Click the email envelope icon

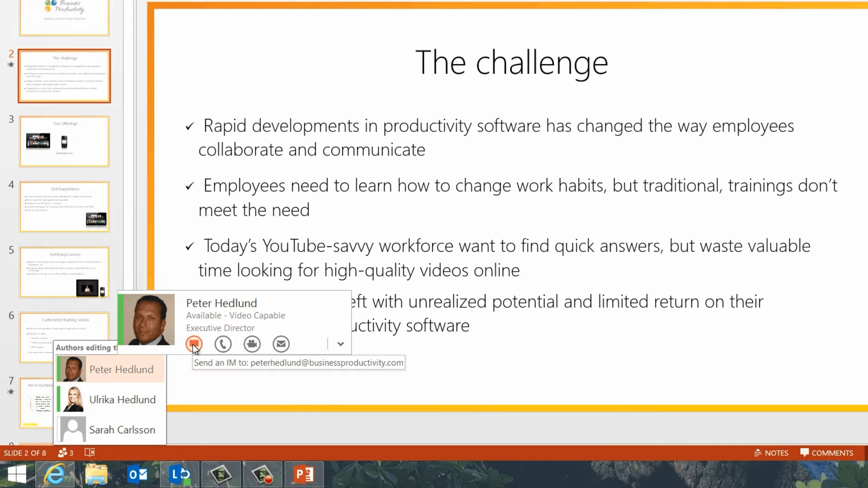pyautogui.click(x=281, y=344)
